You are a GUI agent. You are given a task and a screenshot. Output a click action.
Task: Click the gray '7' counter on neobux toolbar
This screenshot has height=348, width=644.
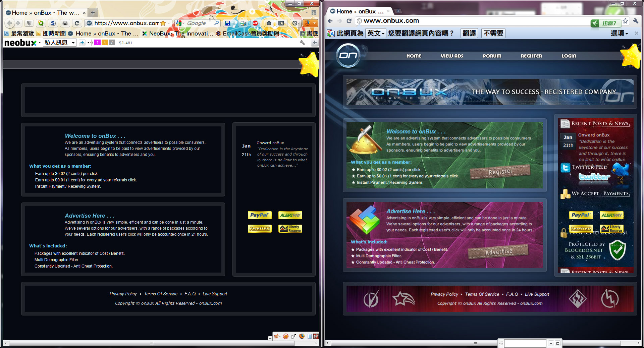(112, 43)
